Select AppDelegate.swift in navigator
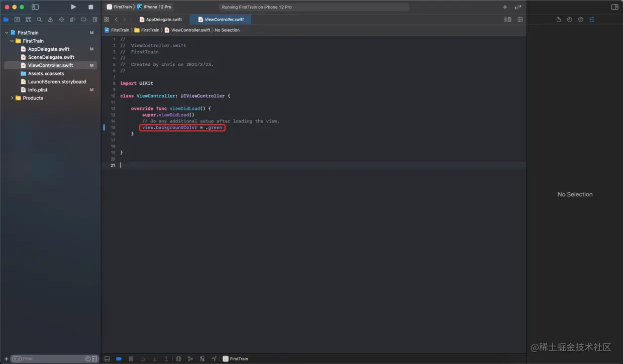This screenshot has width=623, height=364. tap(49, 49)
